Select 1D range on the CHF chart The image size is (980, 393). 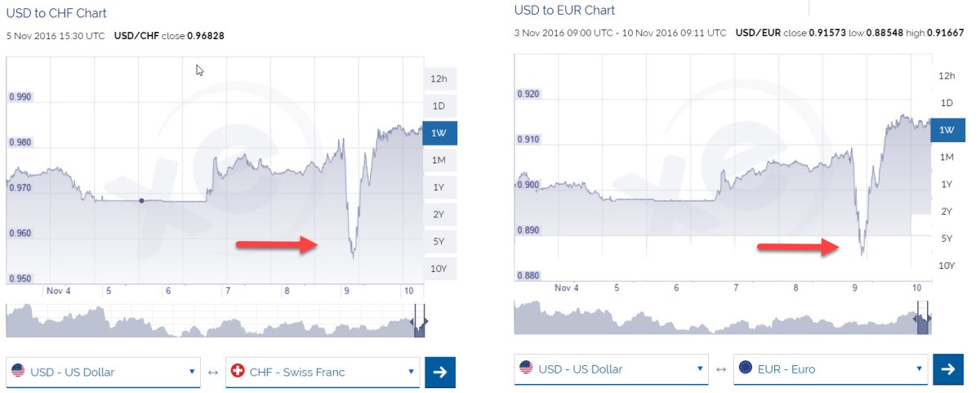tap(439, 106)
